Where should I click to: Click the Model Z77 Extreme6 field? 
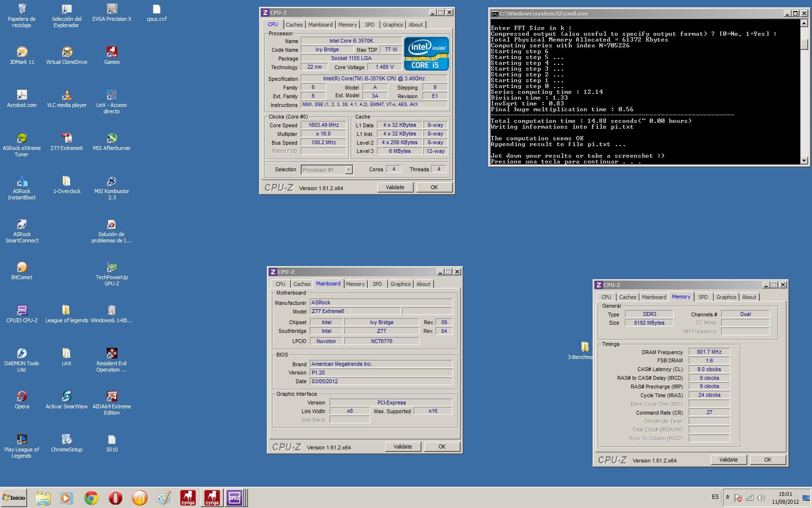(355, 311)
